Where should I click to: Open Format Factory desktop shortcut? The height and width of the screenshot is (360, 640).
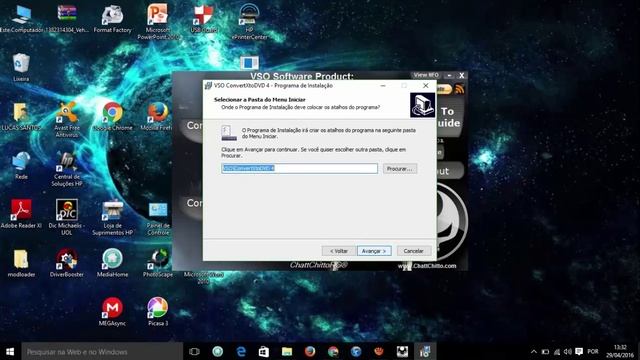click(x=112, y=19)
